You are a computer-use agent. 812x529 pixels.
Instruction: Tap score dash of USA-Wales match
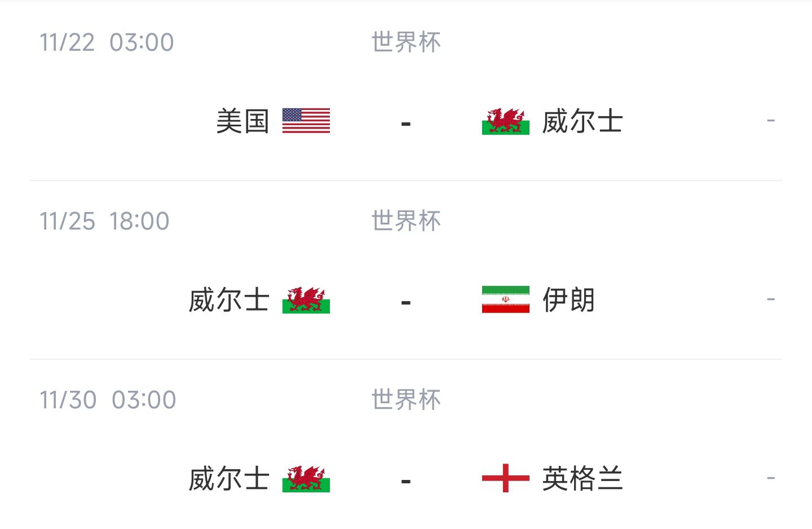[406, 123]
